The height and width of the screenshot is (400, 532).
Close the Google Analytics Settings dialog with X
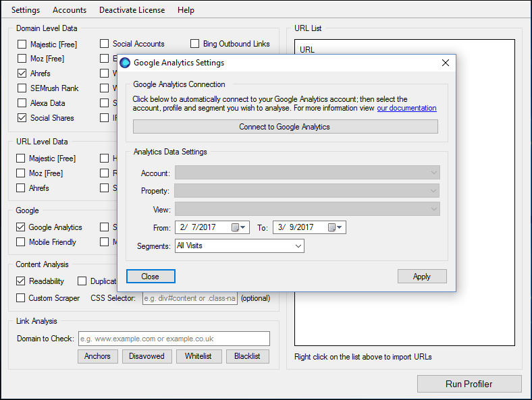[x=445, y=63]
